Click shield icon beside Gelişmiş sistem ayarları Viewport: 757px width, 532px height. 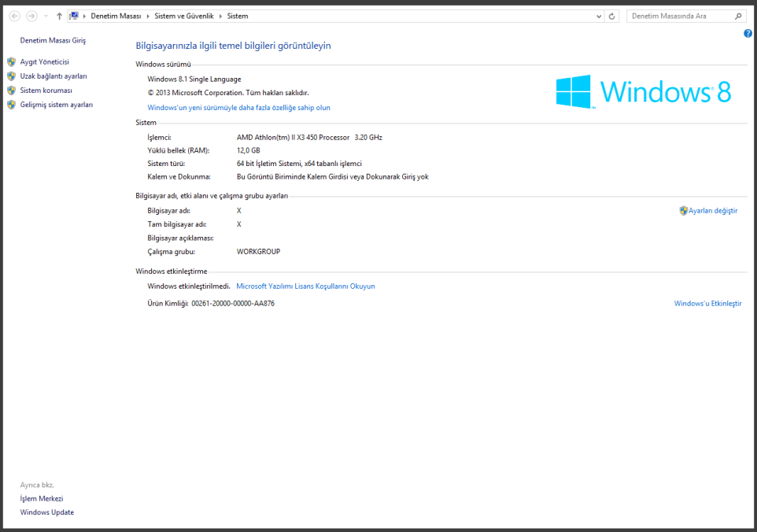click(12, 105)
